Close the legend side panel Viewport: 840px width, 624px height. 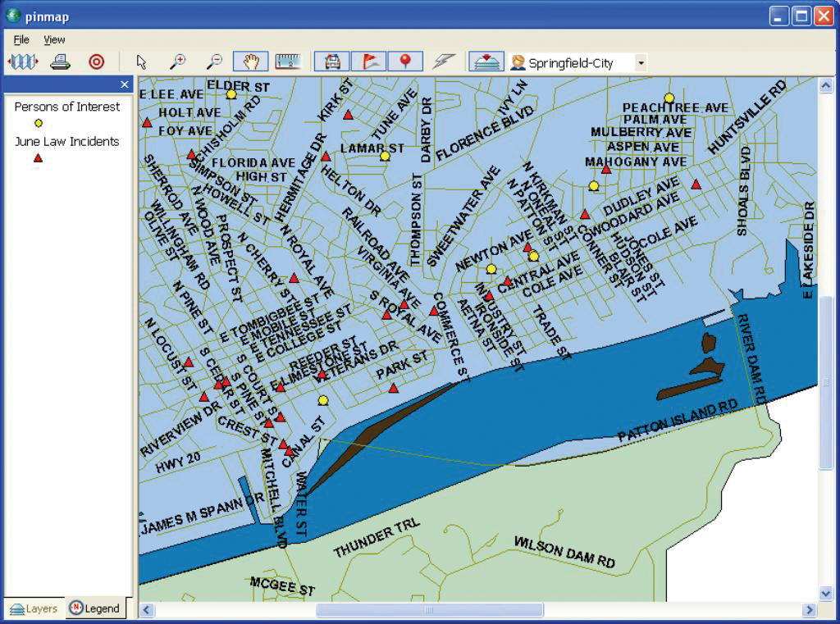click(124, 84)
